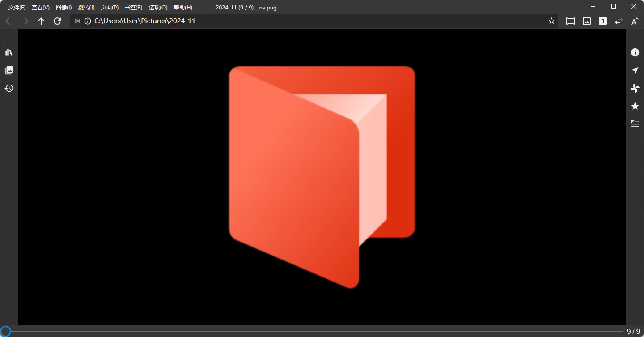644x337 pixels.
Task: Go back with the left arrow
Action: click(9, 21)
